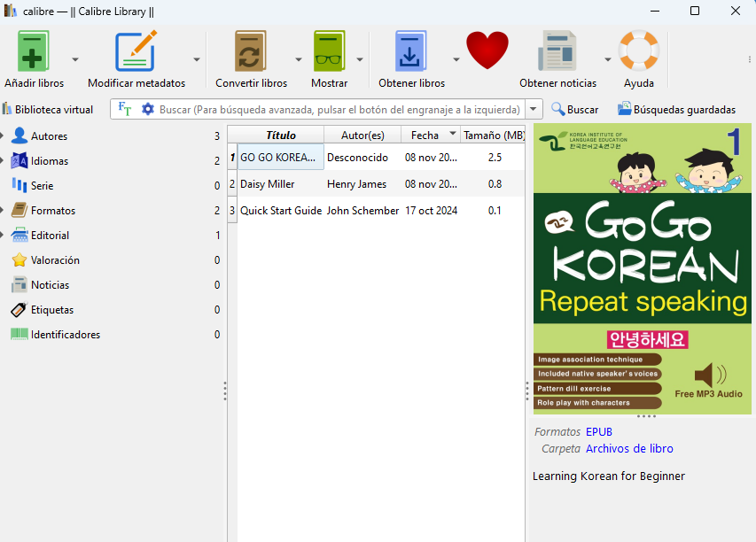
Task: Open dropdown arrow next to Añadir libros
Action: (x=75, y=59)
